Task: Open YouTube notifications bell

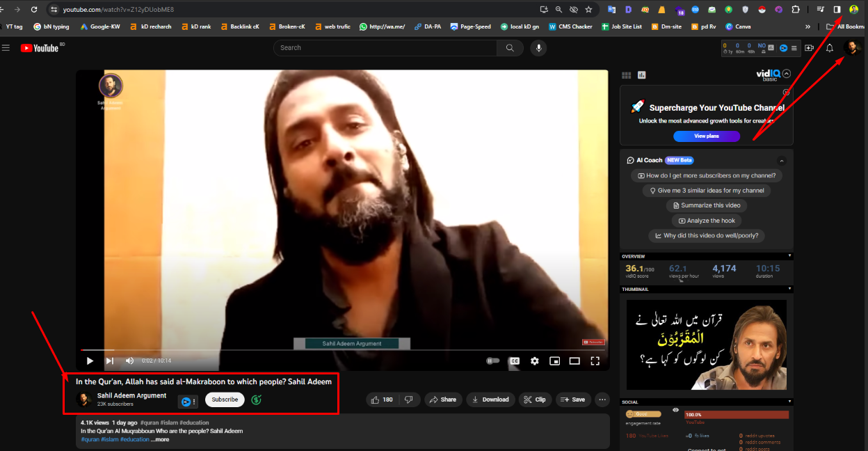Action: 829,48
